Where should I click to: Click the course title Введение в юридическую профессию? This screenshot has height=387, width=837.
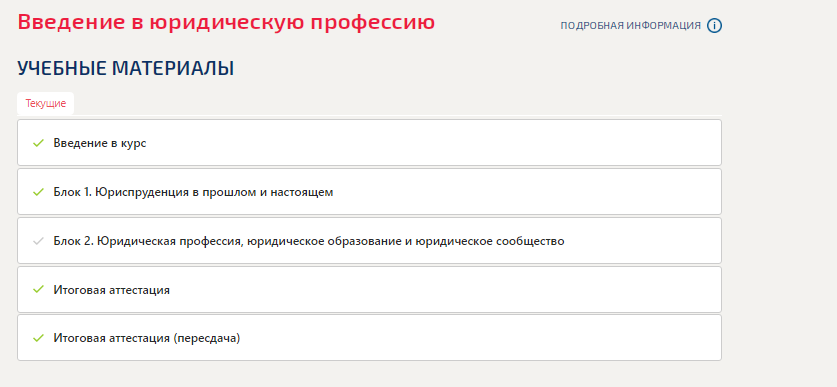(226, 22)
